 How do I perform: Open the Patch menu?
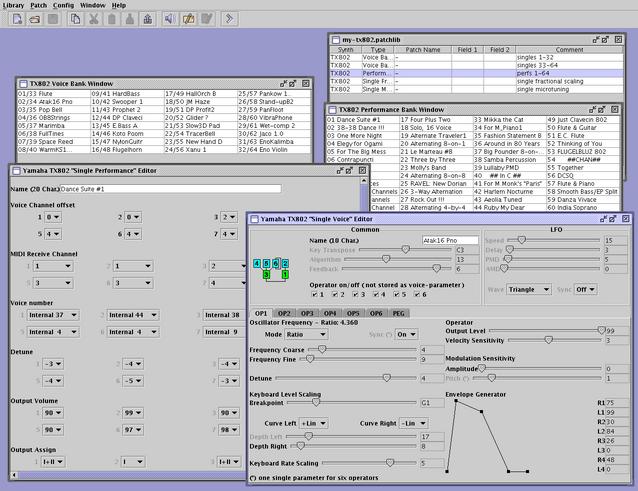click(38, 5)
